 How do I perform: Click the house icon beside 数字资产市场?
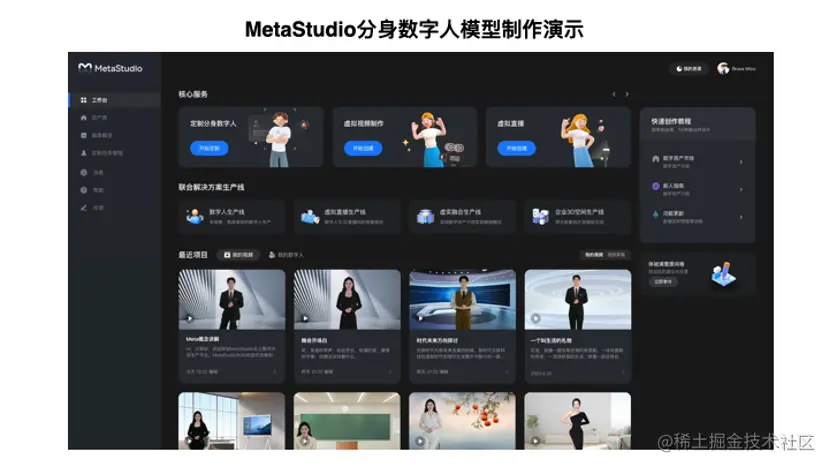click(655, 158)
